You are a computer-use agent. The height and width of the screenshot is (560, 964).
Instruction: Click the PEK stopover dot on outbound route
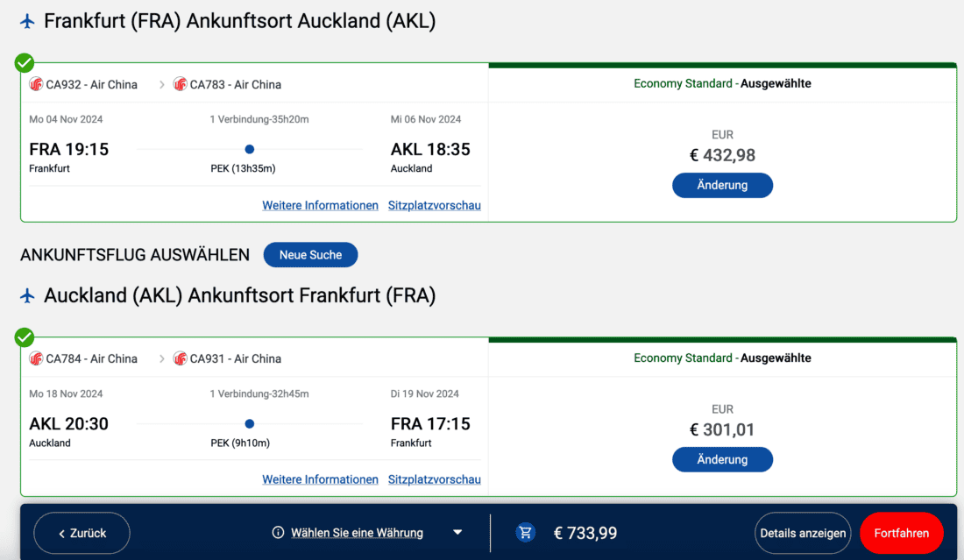tap(250, 150)
